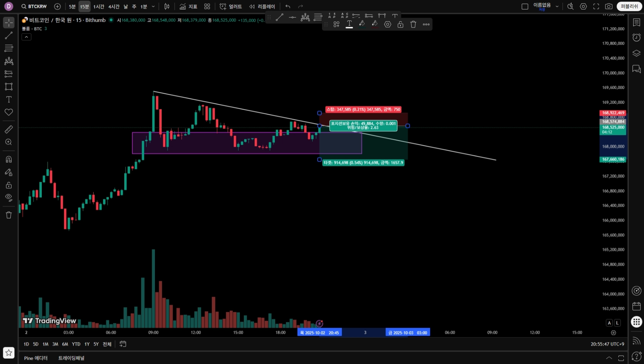Image resolution: width=644 pixels, height=364 pixels.
Task: Open the alerts clock panel icon
Action: coord(636,37)
